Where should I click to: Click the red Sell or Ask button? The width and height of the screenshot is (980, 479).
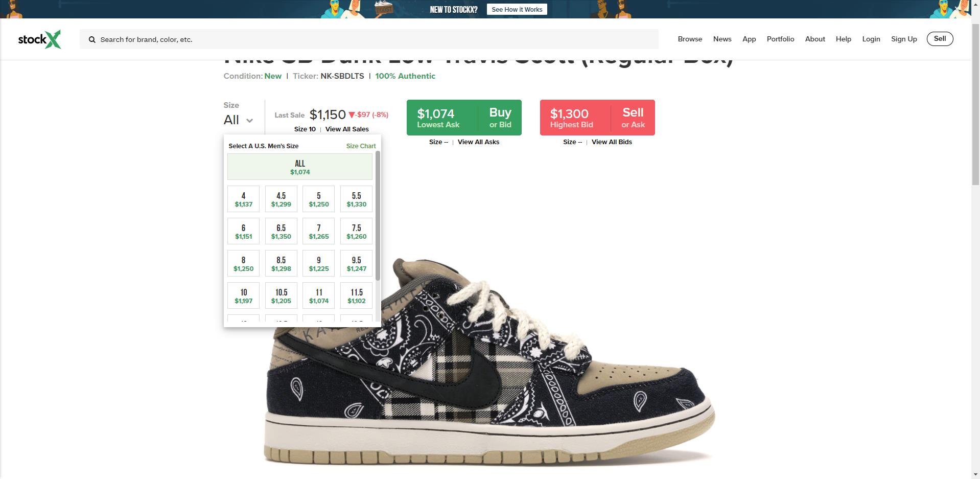(x=597, y=118)
